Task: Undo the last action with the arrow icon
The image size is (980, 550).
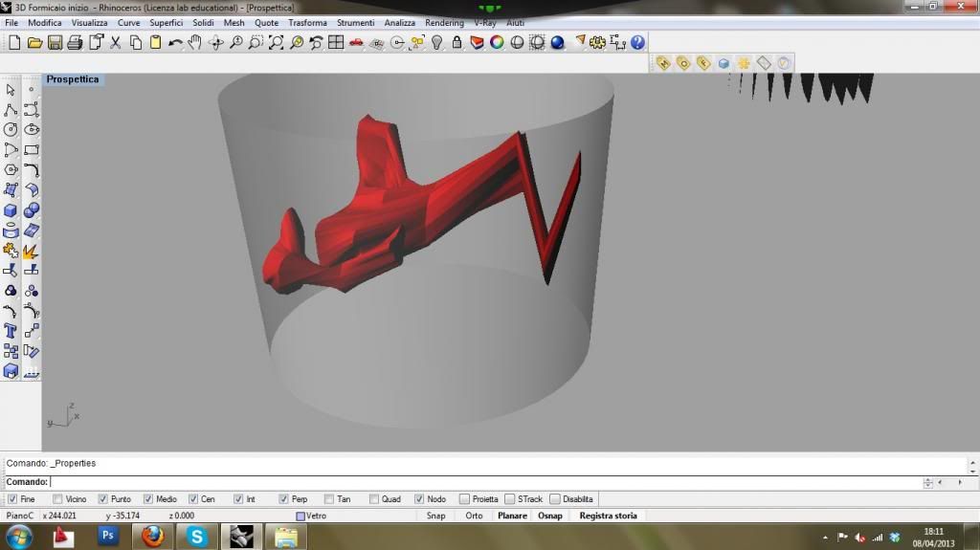Action: tap(176, 42)
